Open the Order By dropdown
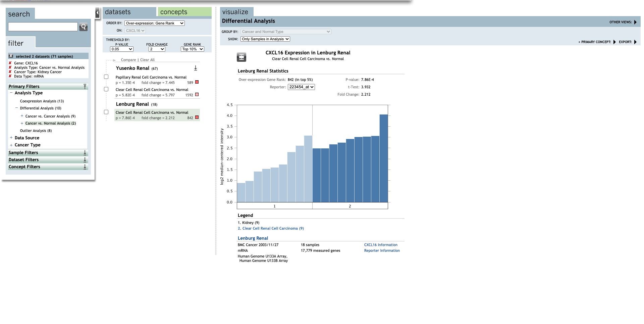 tap(155, 23)
